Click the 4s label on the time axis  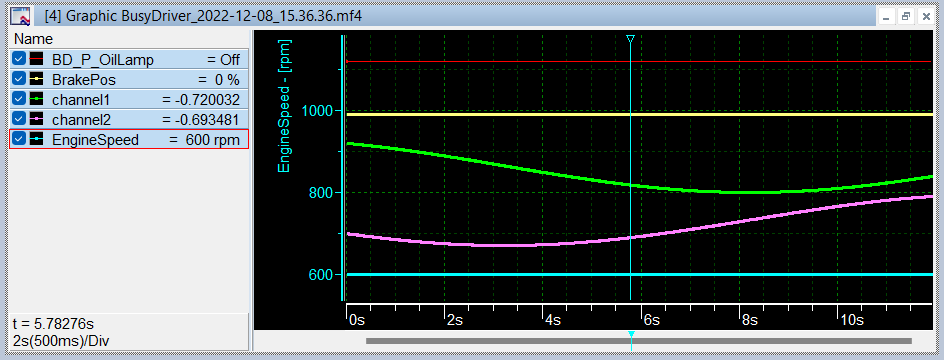[x=553, y=320]
